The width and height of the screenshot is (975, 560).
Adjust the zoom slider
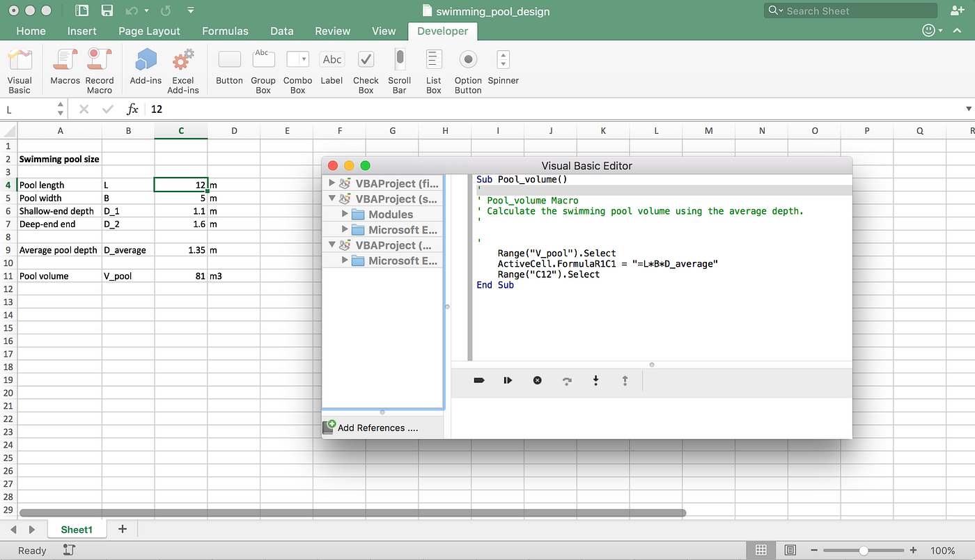864,550
